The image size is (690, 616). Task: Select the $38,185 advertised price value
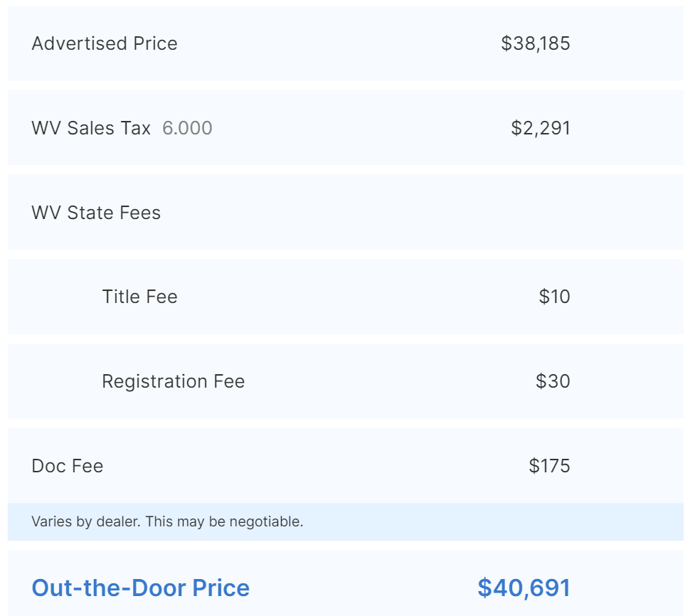point(536,43)
